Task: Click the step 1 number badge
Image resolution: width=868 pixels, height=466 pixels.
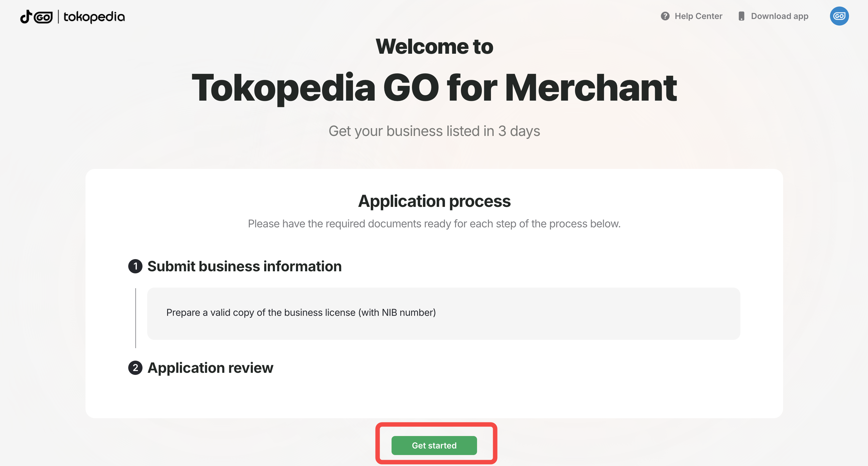Action: [x=135, y=266]
